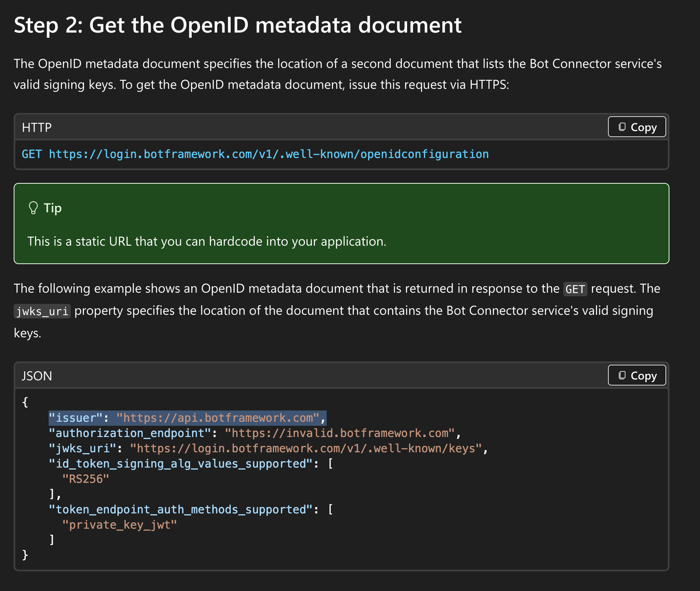Click the api.botframework.com issuer value
The height and width of the screenshot is (591, 700).
pos(218,418)
